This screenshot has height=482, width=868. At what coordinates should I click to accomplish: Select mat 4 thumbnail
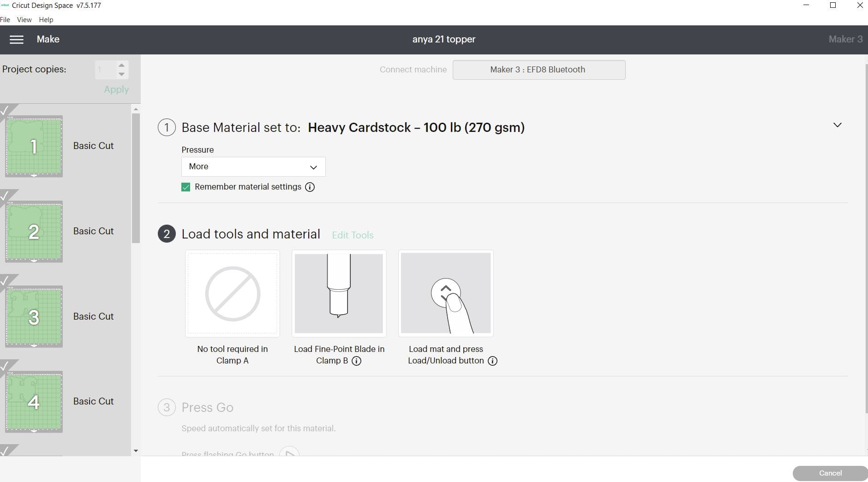tap(34, 402)
